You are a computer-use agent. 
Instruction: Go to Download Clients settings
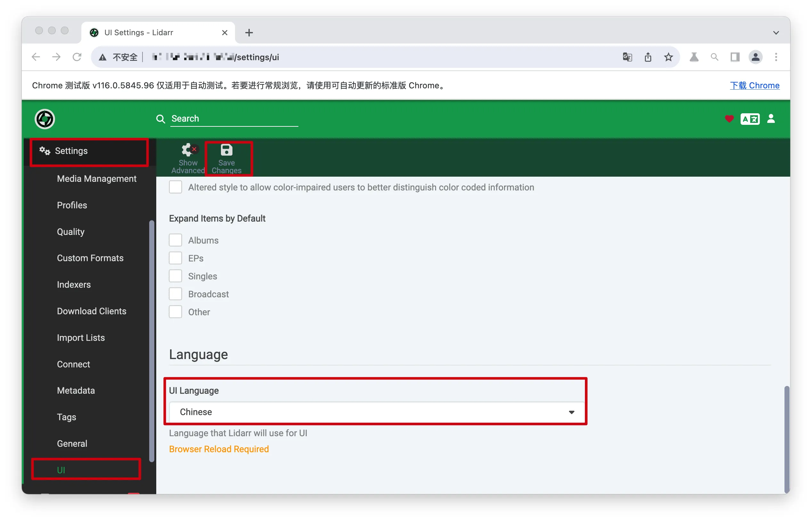(91, 311)
